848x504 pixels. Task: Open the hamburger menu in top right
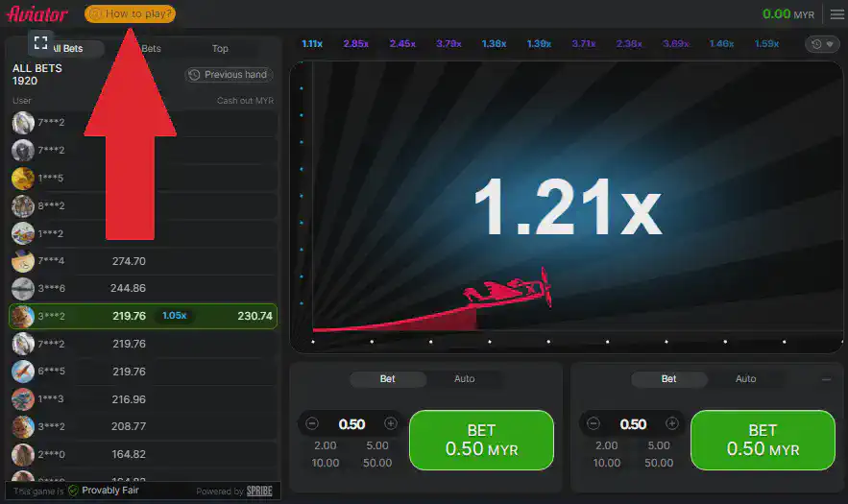click(836, 14)
